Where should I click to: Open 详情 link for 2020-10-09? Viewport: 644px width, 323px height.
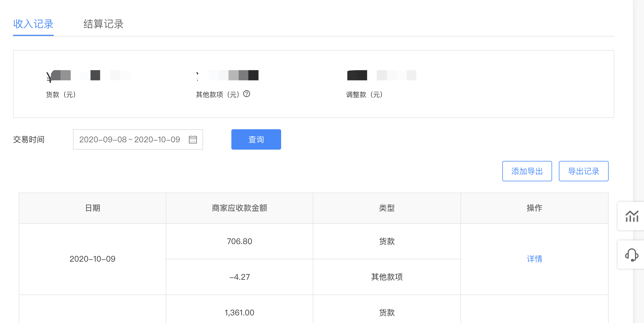click(x=534, y=259)
